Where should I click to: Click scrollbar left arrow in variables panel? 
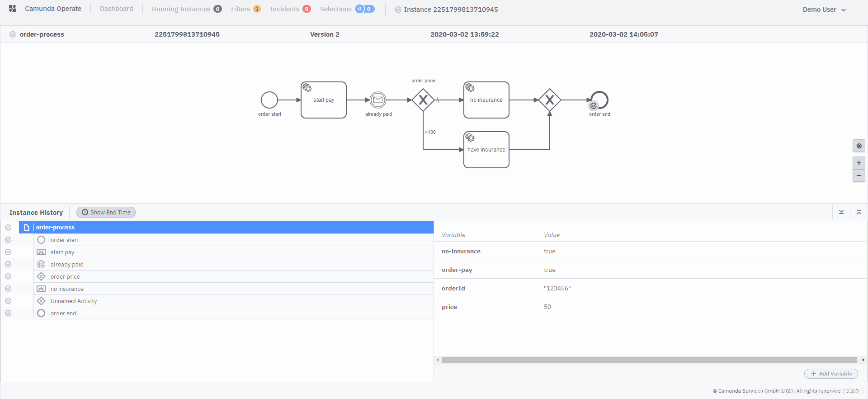(438, 360)
